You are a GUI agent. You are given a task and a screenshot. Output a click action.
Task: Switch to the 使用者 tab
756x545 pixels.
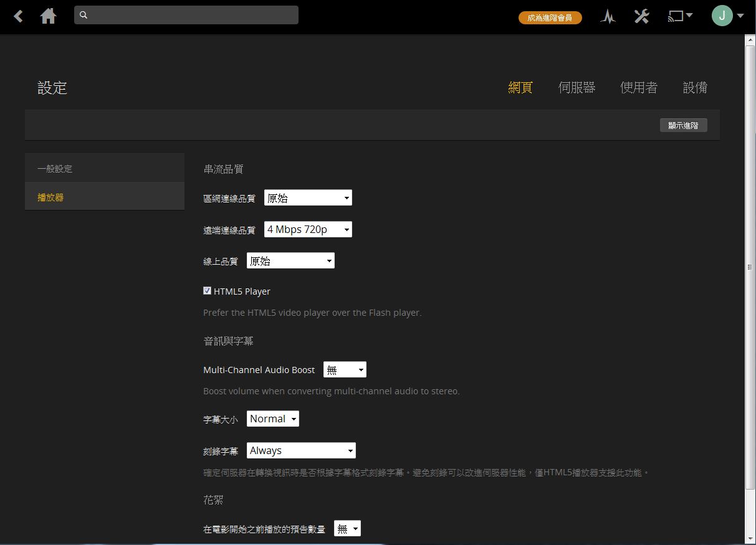pos(639,88)
